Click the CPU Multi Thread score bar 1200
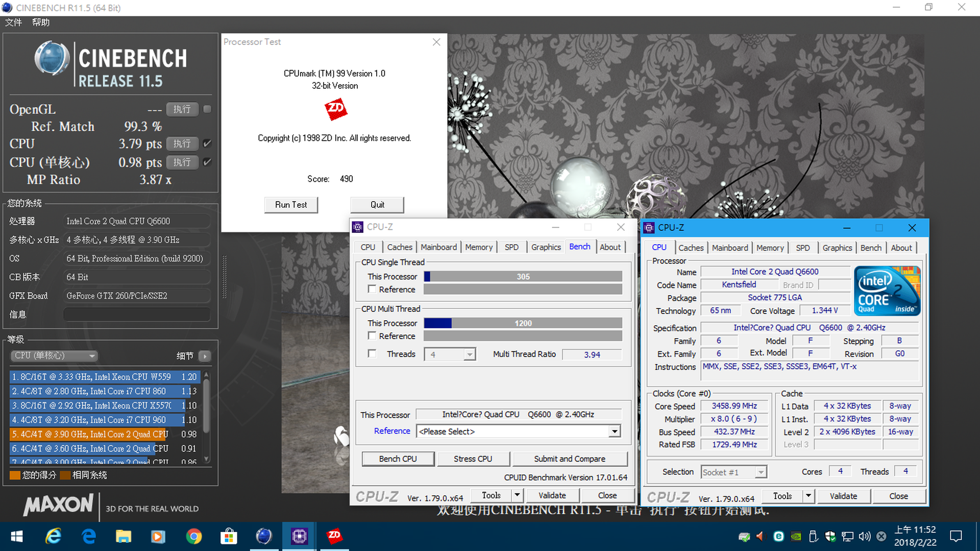Screen dimensions: 980x551 (x=523, y=323)
